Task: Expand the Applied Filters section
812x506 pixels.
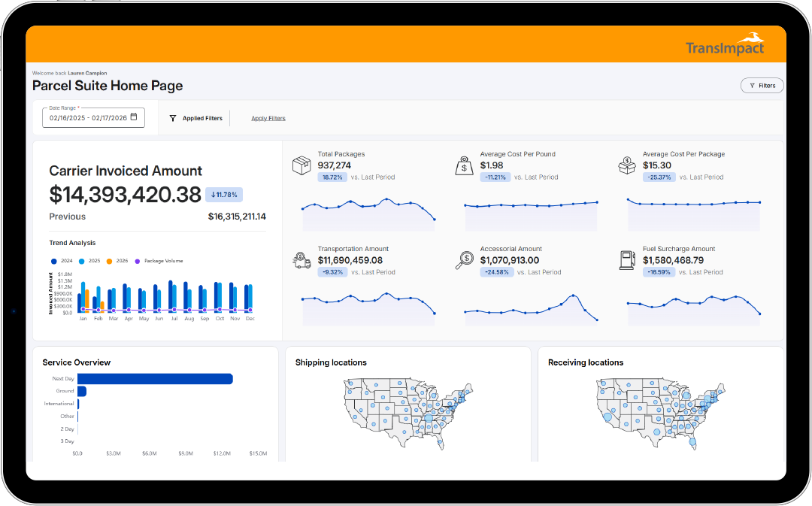Action: coord(196,118)
